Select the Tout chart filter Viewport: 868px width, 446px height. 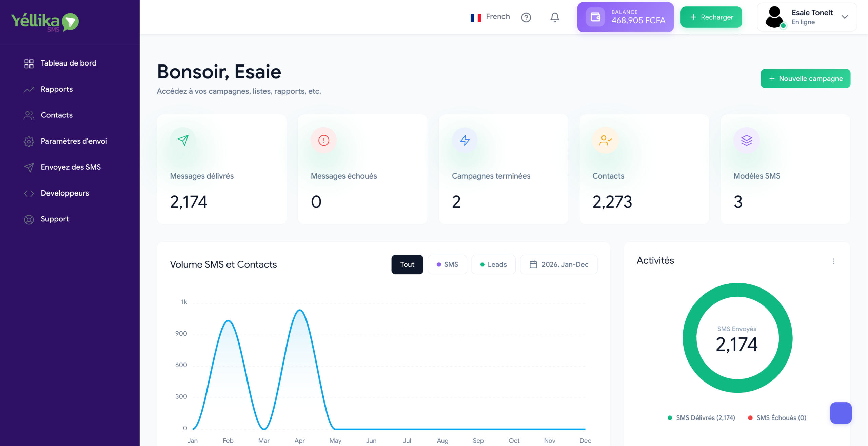coord(407,264)
